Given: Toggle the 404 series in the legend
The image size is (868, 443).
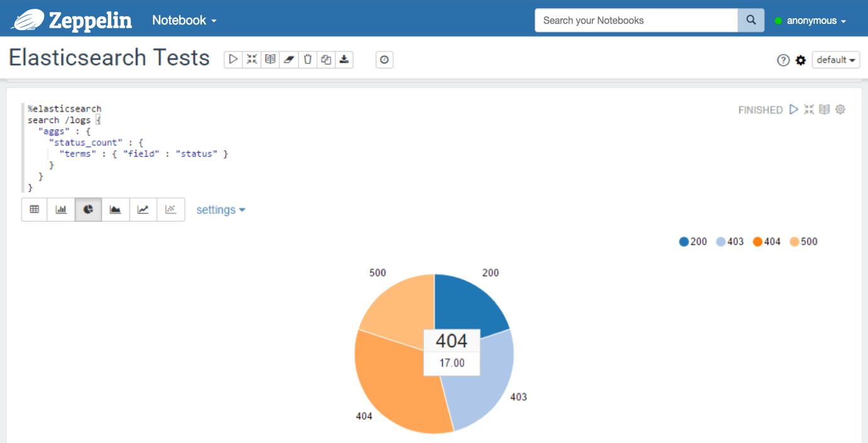Looking at the screenshot, I should pos(766,241).
